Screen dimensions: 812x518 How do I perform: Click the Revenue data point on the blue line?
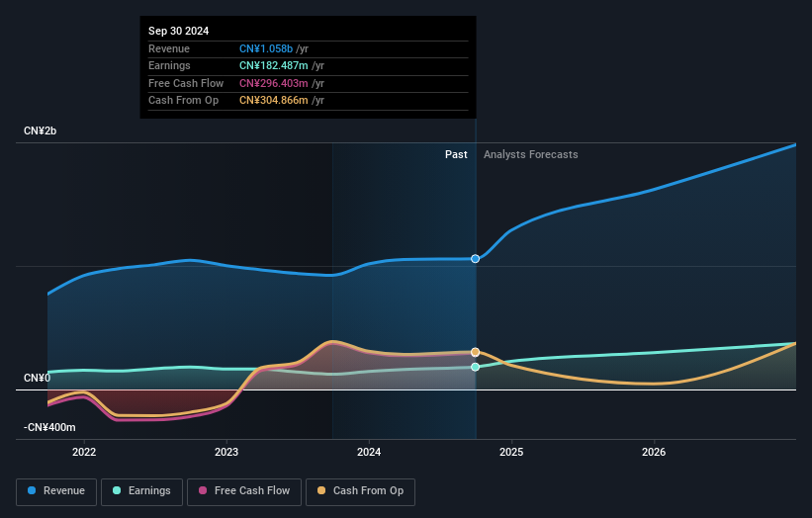[475, 259]
